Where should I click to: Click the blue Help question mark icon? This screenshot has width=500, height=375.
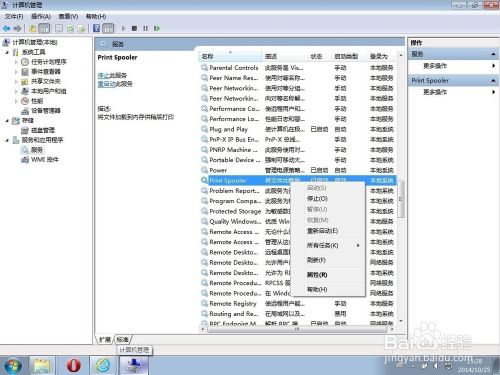pyautogui.click(x=96, y=29)
